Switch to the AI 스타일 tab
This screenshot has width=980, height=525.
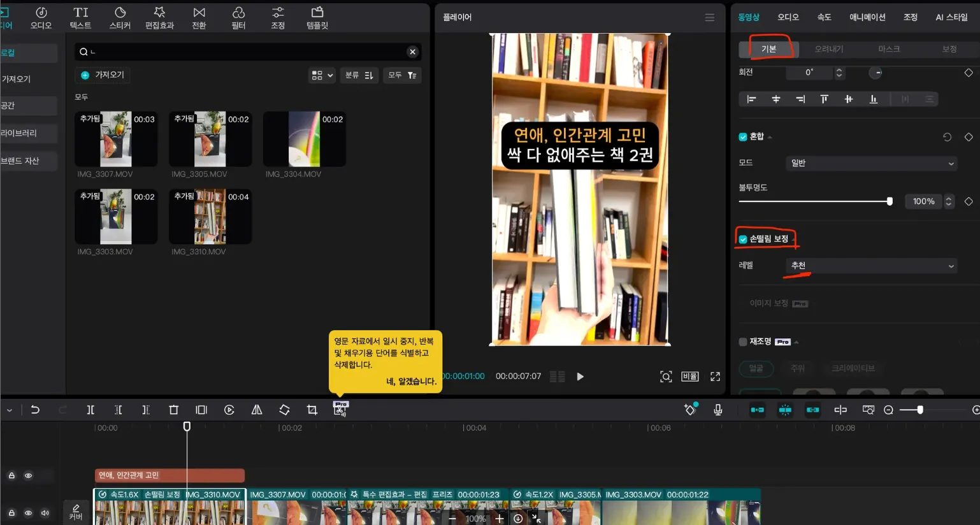[x=951, y=17]
